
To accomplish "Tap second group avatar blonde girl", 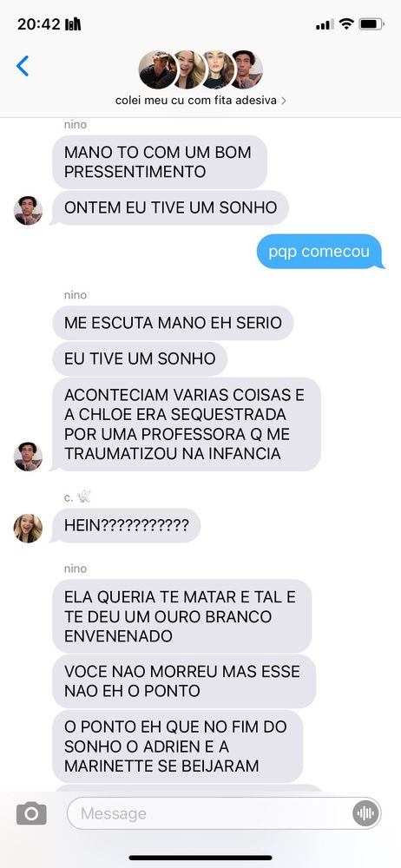I will (189, 69).
